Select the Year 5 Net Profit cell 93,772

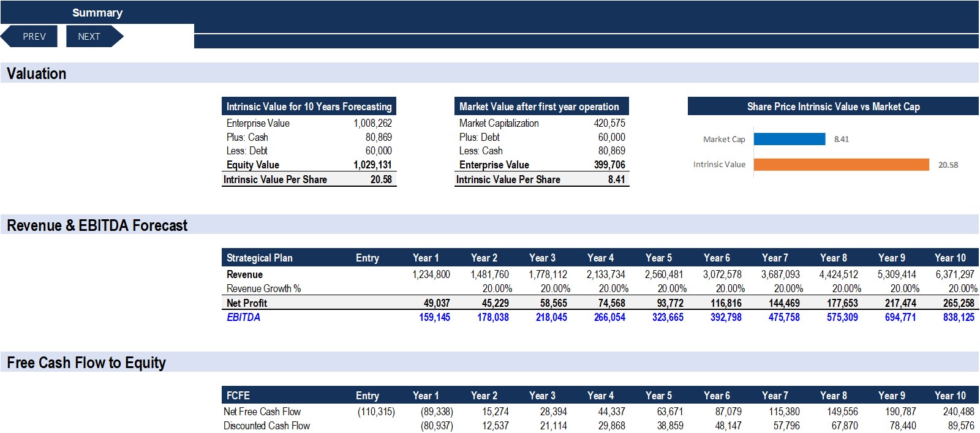tap(669, 303)
